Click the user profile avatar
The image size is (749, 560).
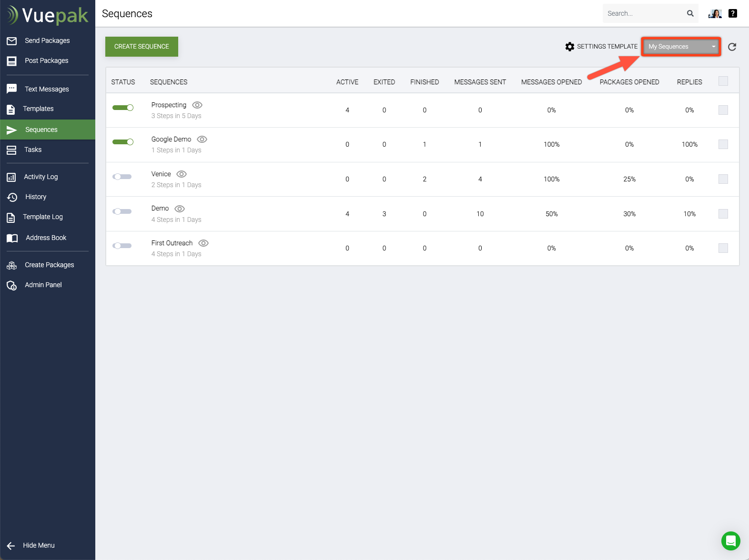tap(715, 13)
